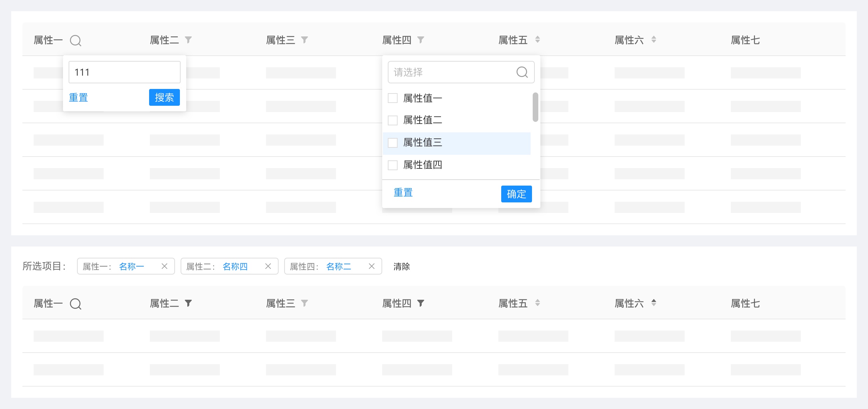Toggle sort arrows on 属性五 in top table
The width and height of the screenshot is (868, 409).
tap(538, 40)
